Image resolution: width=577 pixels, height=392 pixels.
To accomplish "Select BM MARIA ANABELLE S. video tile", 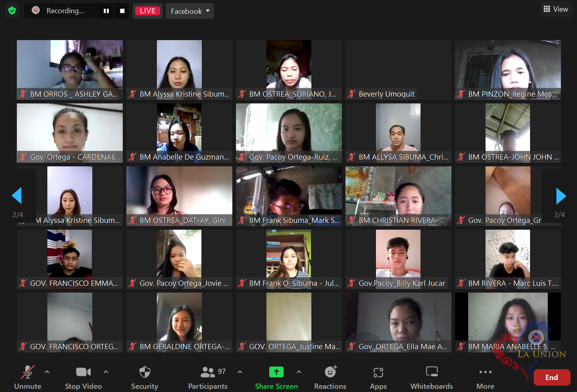I will click(x=508, y=322).
